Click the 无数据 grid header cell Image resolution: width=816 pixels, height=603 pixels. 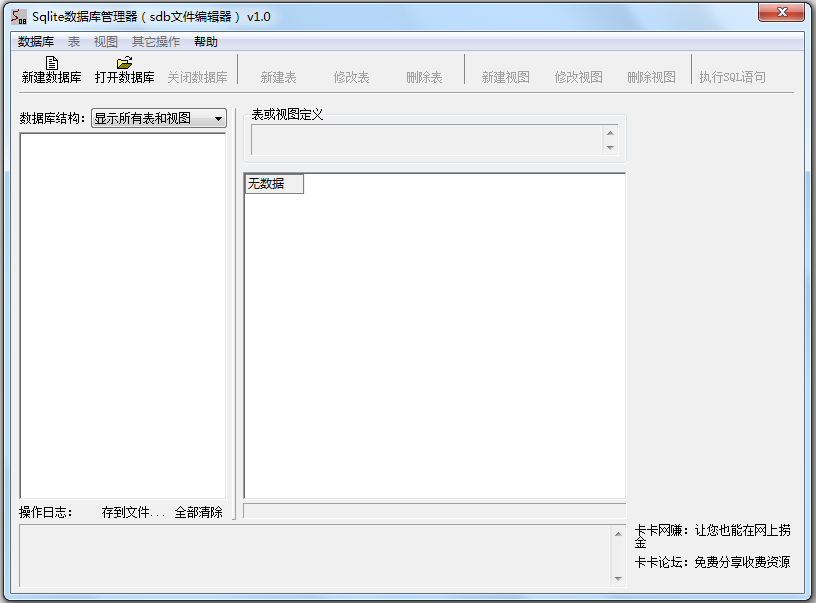[x=274, y=184]
